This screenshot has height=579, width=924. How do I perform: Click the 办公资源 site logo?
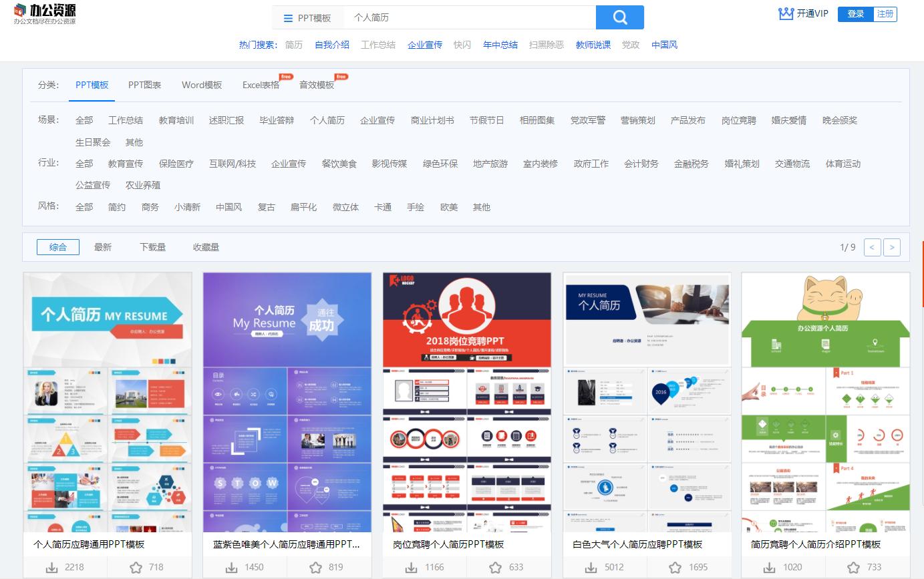pos(43,16)
